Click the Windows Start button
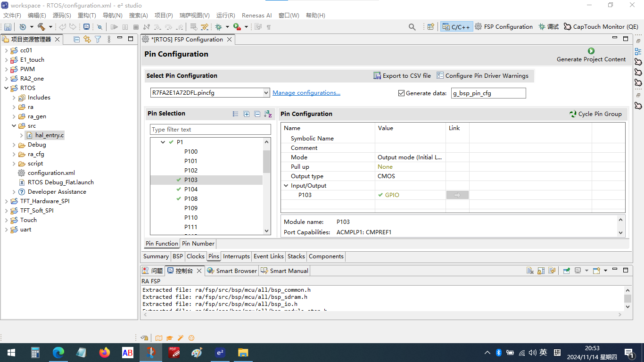Viewport: 644px width, 362px height. [11, 352]
